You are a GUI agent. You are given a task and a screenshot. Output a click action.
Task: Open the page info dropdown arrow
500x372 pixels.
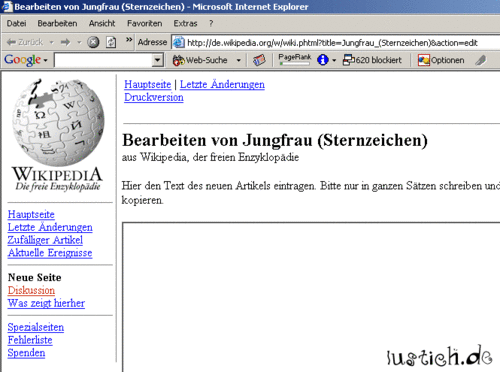pos(334,60)
